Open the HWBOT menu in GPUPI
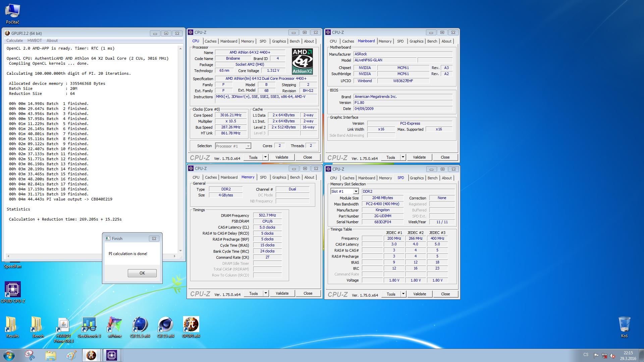 click(35, 41)
